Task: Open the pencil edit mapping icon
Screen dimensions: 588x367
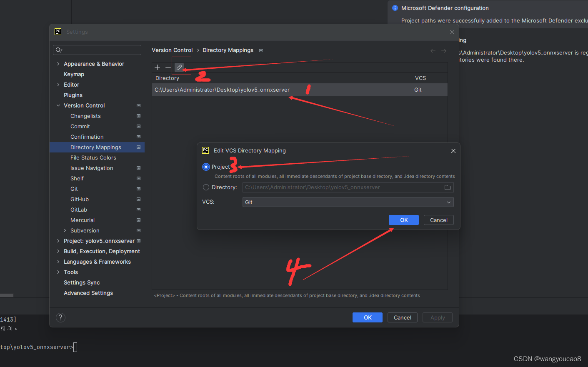Action: click(180, 67)
